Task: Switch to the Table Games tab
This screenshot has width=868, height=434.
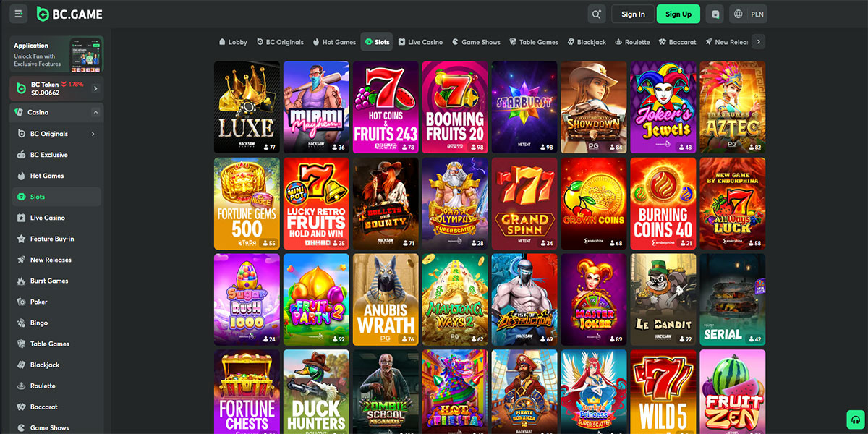Action: pyautogui.click(x=534, y=42)
